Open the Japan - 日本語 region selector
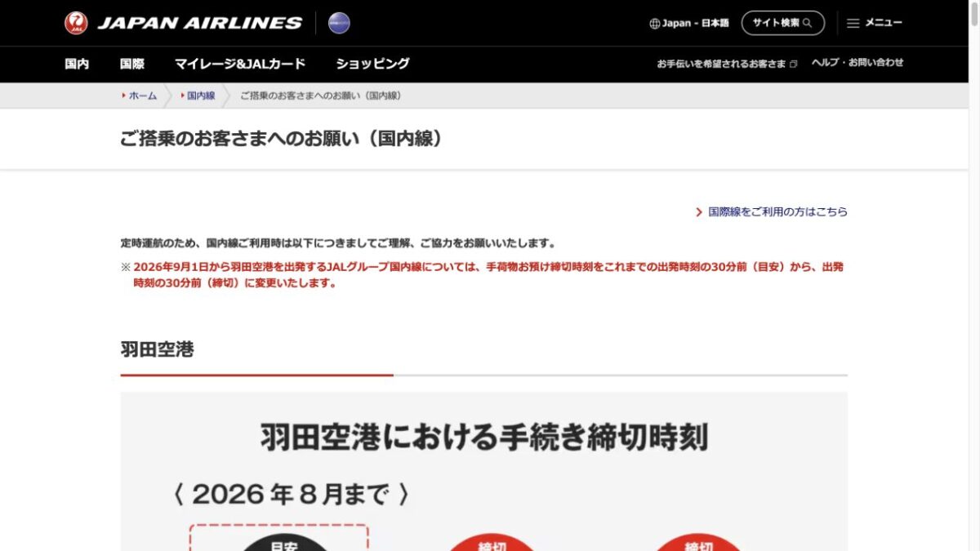980x551 pixels. tap(689, 23)
